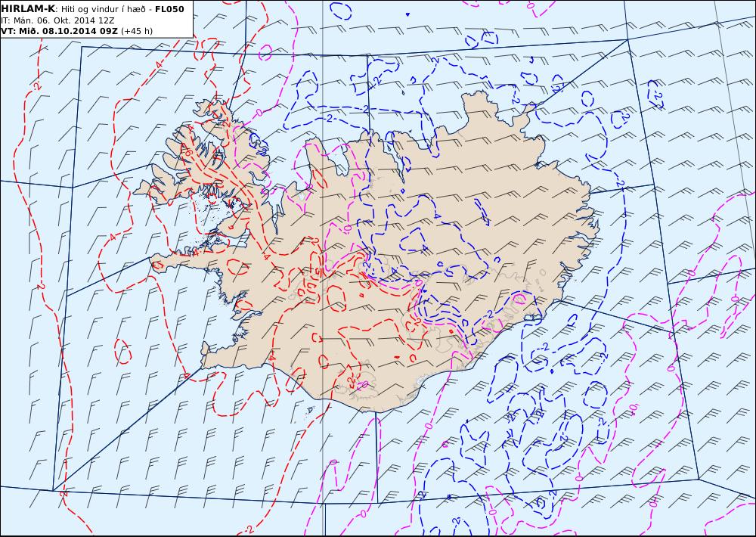Click the 'VT: Mið. 08.10.2014 09Z' valid time
The image size is (756, 537).
[59, 31]
